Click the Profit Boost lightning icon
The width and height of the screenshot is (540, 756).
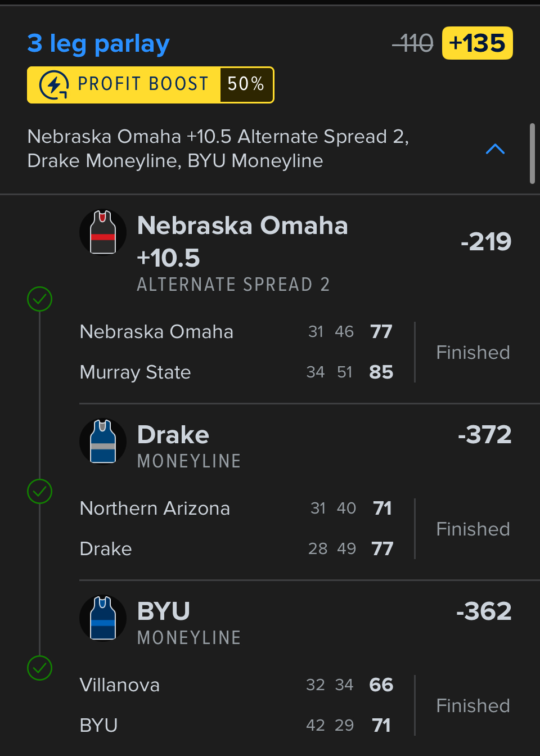tap(54, 85)
